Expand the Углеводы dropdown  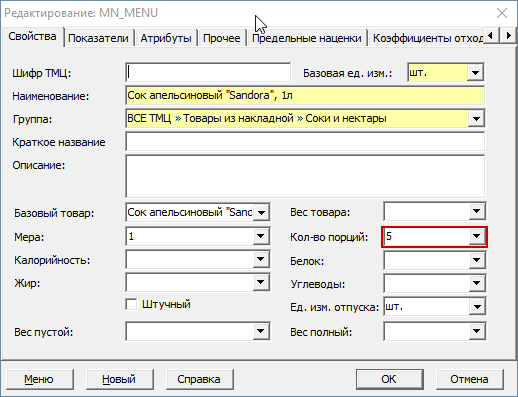(477, 283)
